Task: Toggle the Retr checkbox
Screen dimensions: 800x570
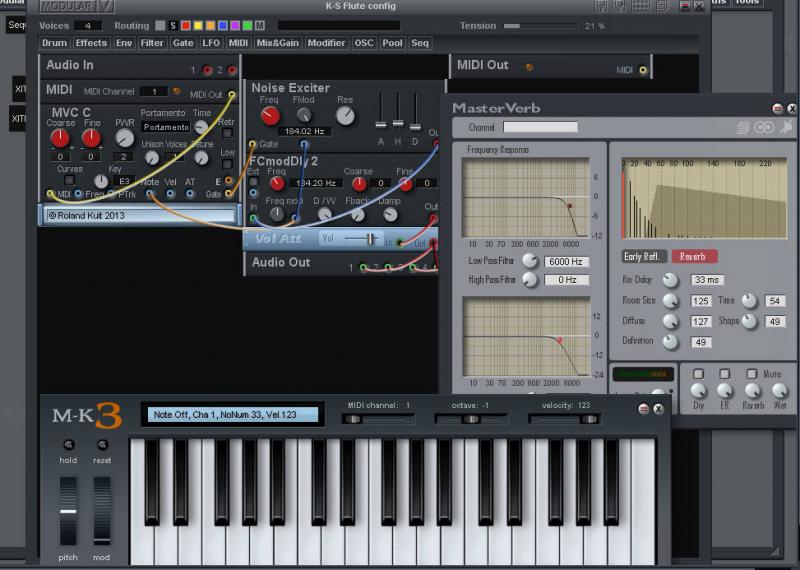Action: coord(228,133)
